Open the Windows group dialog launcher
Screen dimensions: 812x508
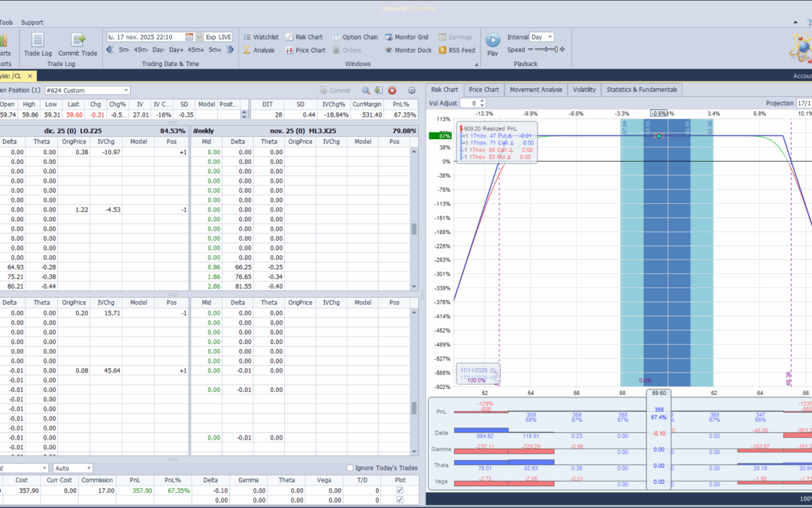coord(476,64)
